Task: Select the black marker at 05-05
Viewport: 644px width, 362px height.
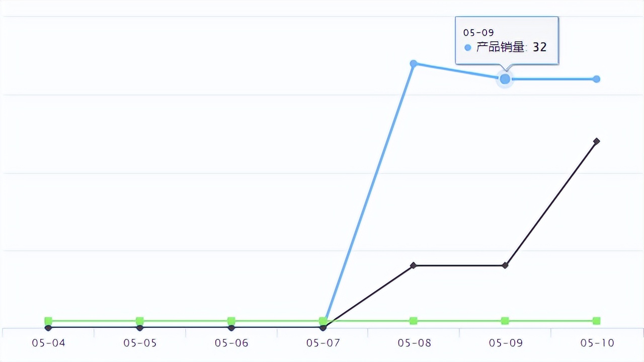Action: pyautogui.click(x=140, y=328)
